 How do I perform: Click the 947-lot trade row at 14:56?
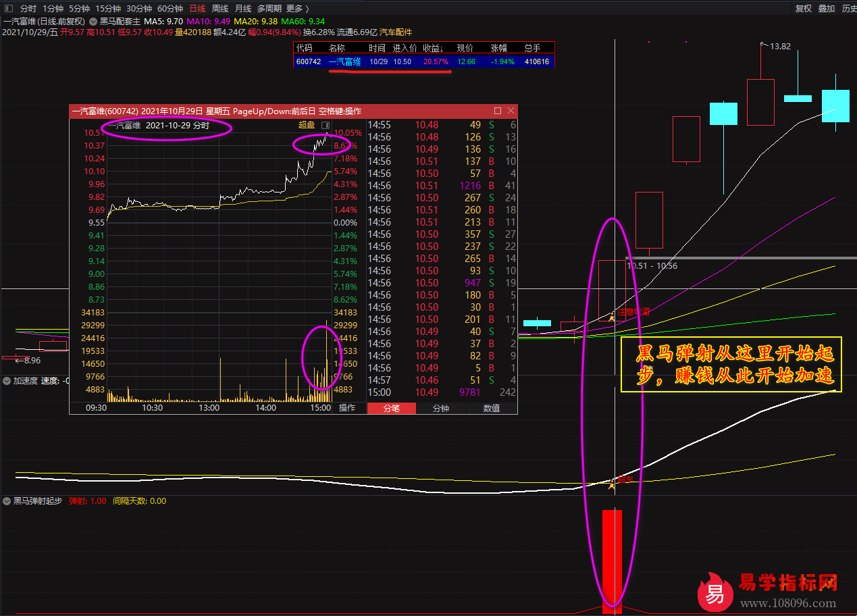point(442,283)
